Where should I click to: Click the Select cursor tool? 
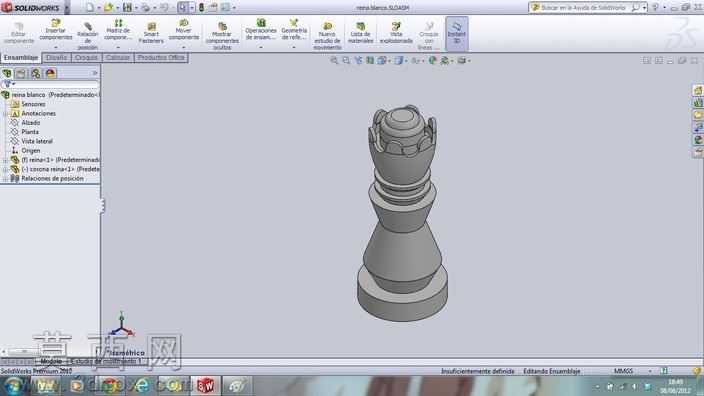(x=182, y=7)
